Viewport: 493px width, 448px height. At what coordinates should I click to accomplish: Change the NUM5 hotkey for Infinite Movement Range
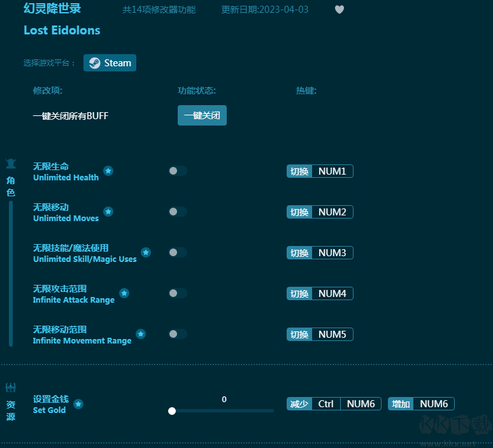pyautogui.click(x=332, y=334)
